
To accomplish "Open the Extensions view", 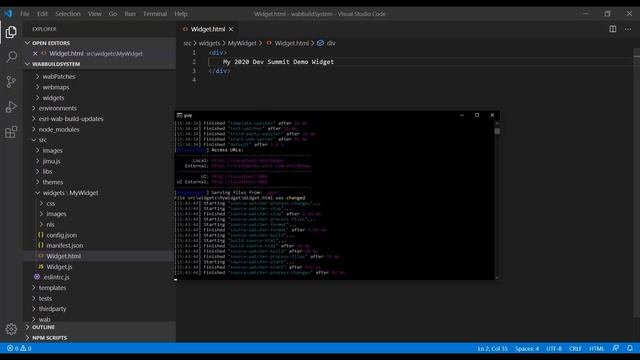I will tap(11, 132).
